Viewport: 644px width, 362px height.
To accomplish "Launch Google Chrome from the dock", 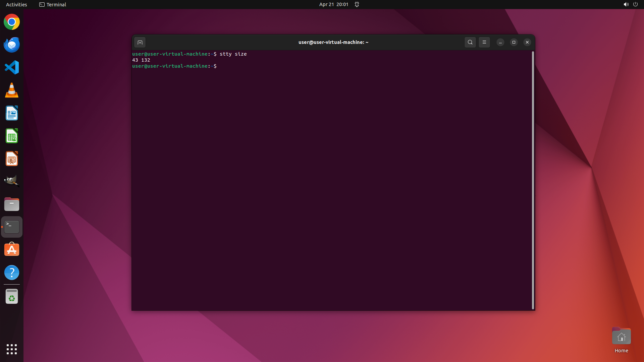I will (12, 22).
